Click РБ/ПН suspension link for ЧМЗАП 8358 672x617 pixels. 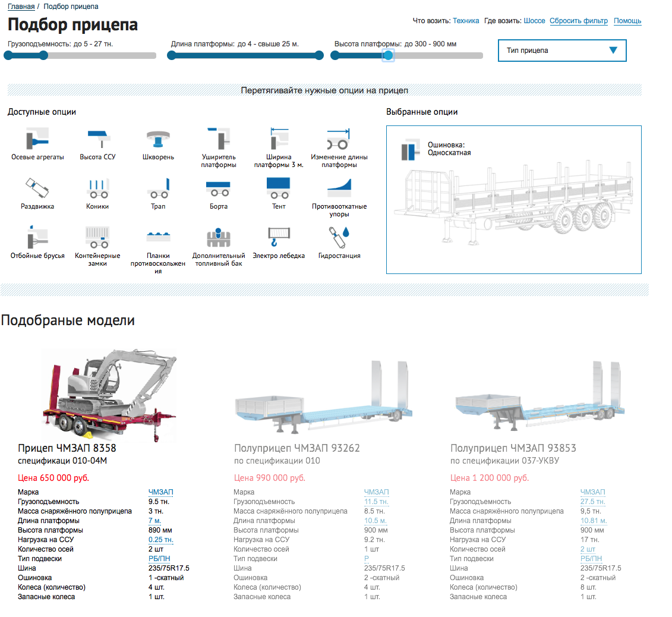pos(159,558)
